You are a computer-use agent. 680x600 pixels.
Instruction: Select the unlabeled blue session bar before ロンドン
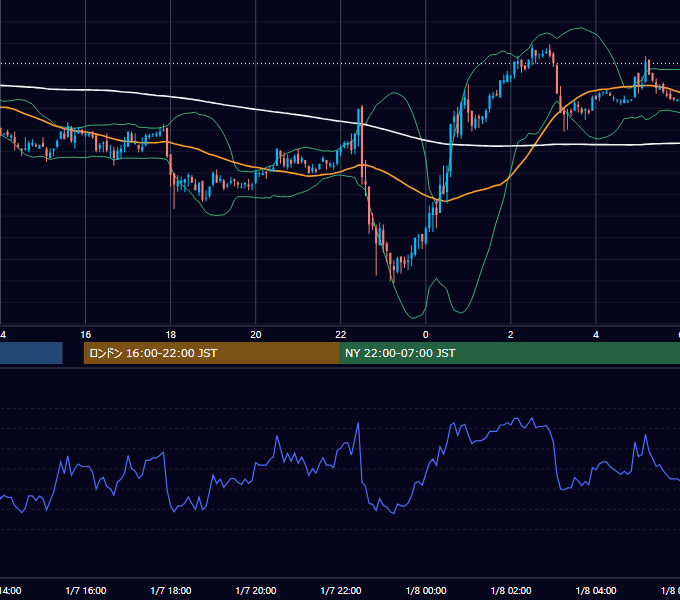[x=31, y=353]
